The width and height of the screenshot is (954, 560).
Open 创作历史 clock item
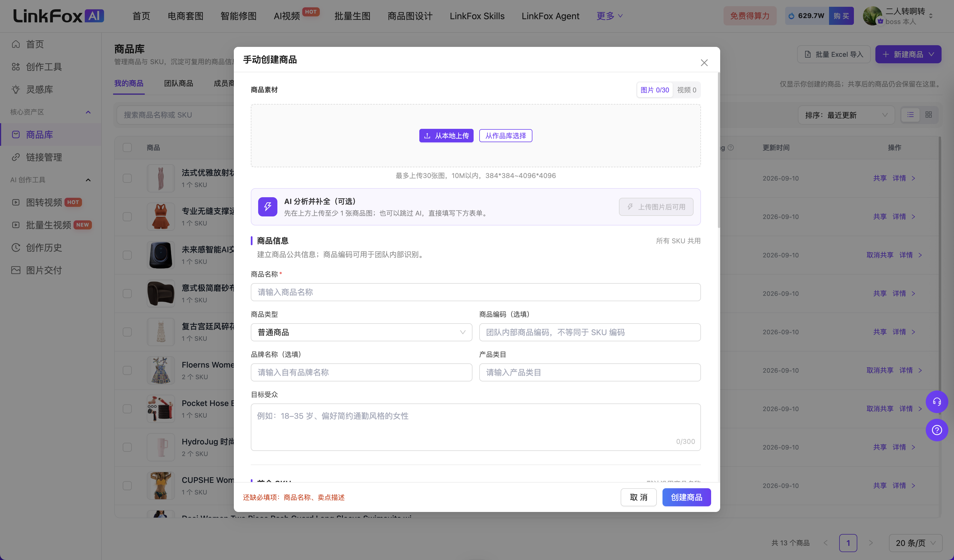tap(16, 248)
